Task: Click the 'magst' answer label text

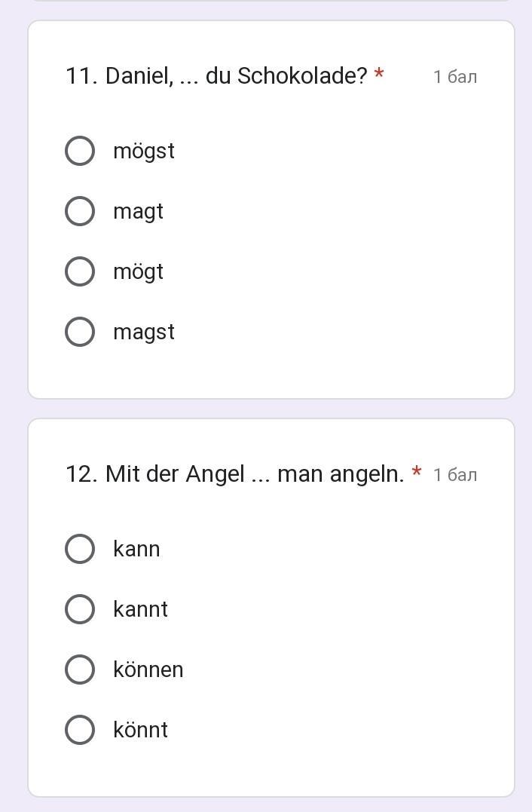Action: pyautogui.click(x=144, y=332)
